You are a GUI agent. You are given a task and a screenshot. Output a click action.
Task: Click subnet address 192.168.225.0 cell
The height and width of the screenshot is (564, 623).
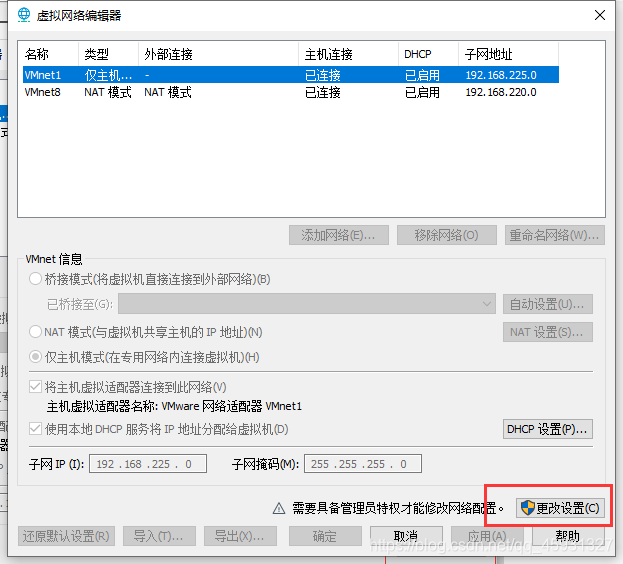tap(501, 75)
